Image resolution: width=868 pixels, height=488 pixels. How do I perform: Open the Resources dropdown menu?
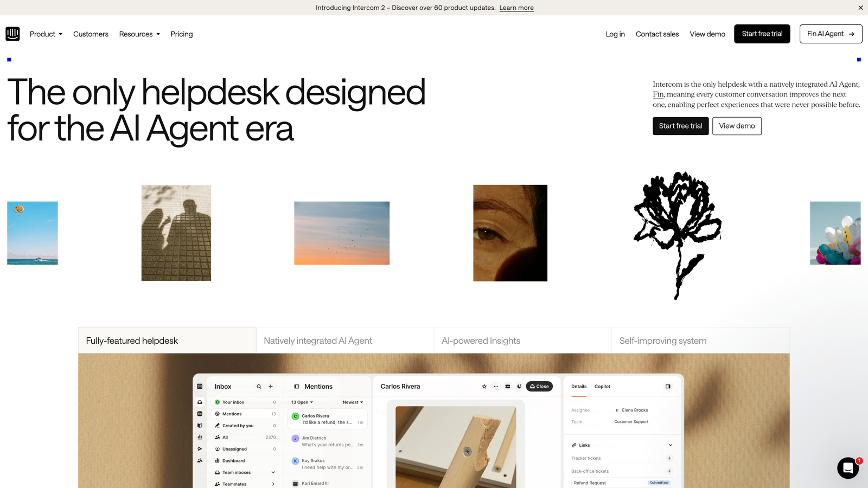(139, 34)
